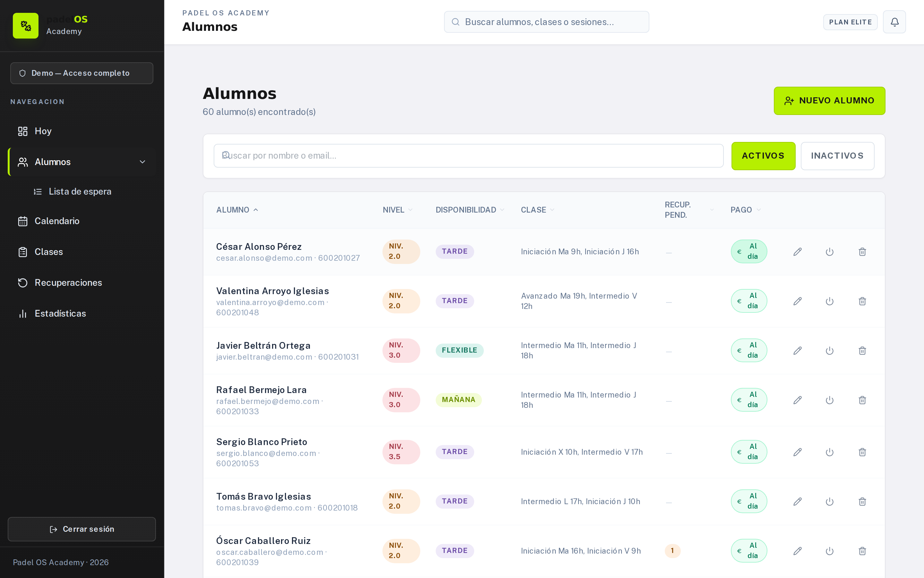This screenshot has height=578, width=924.
Task: Select Javier Beltrán Ortega name
Action: tap(263, 346)
